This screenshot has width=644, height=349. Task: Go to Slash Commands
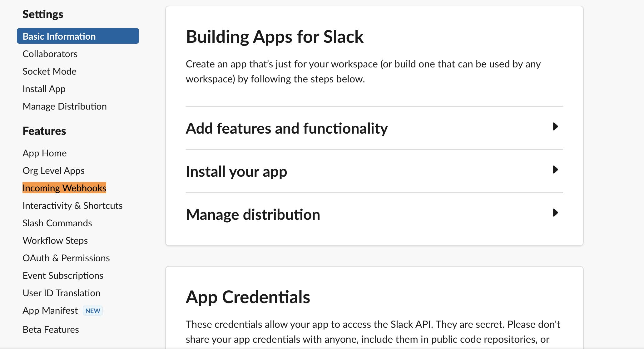57,223
